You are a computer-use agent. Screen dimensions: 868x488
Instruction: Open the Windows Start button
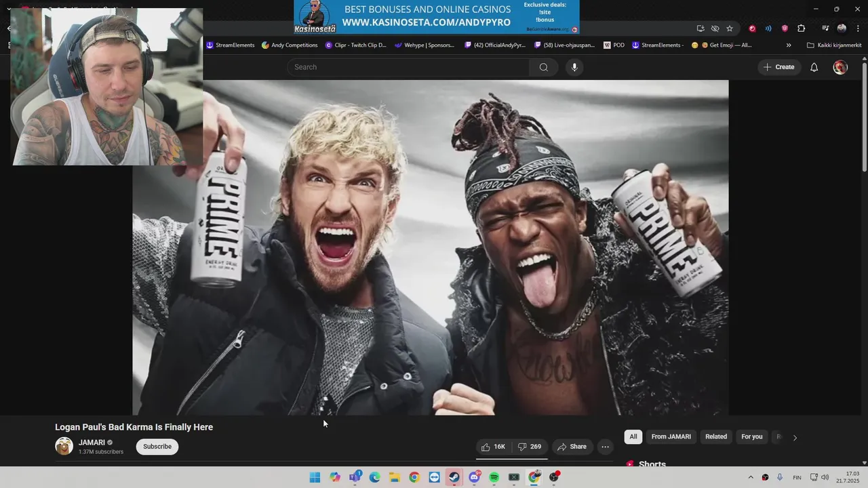(x=315, y=477)
